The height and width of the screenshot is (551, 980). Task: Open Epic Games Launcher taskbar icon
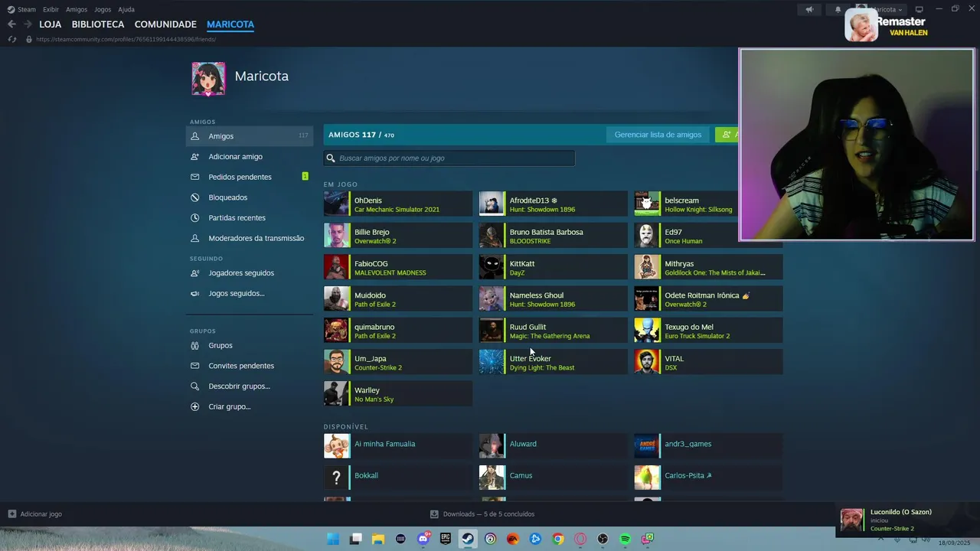point(446,539)
